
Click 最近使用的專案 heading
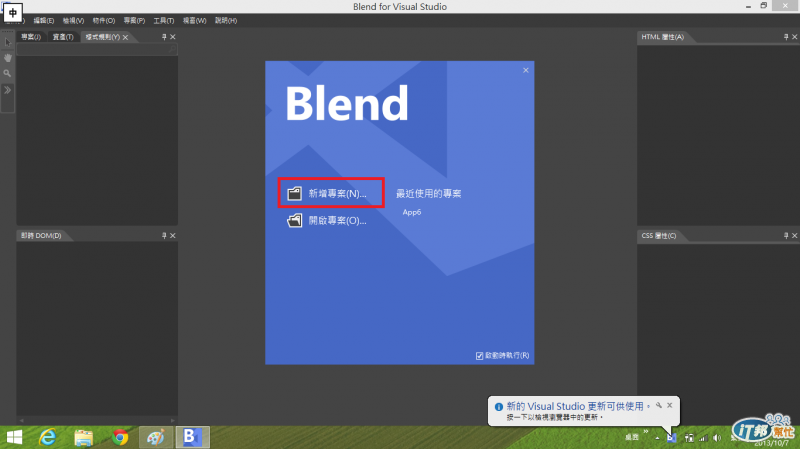[x=429, y=193]
